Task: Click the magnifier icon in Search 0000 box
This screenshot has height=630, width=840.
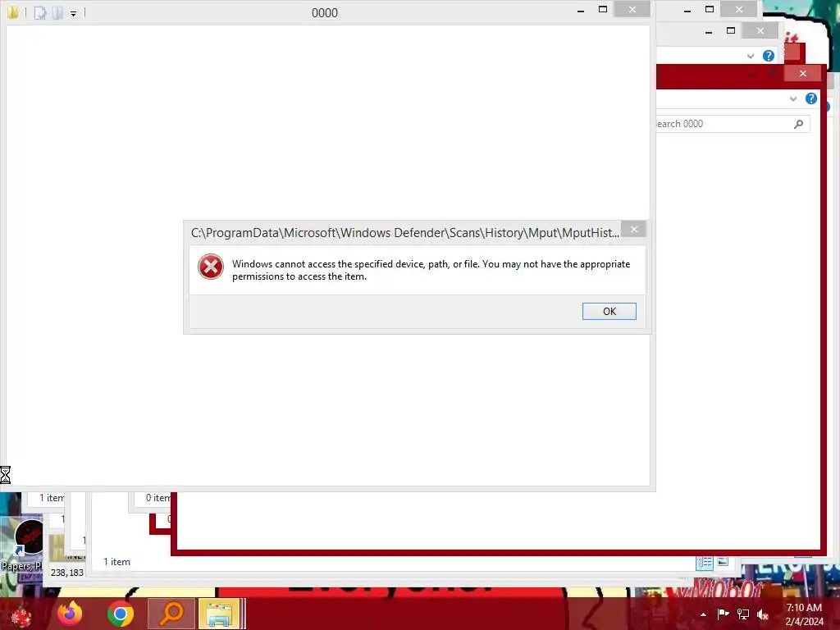Action: [799, 124]
